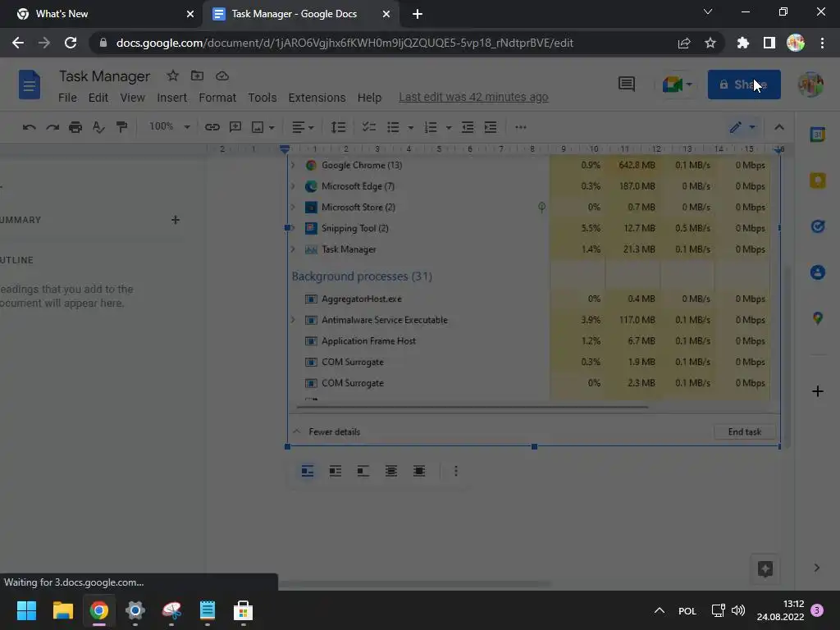
Task: Click the Task Manager document title
Action: [x=104, y=76]
